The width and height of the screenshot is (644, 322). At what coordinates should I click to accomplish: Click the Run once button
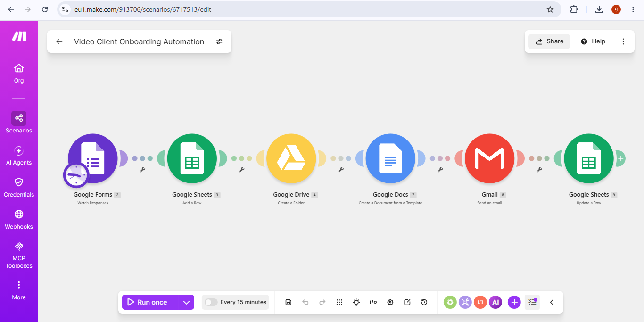pos(150,302)
